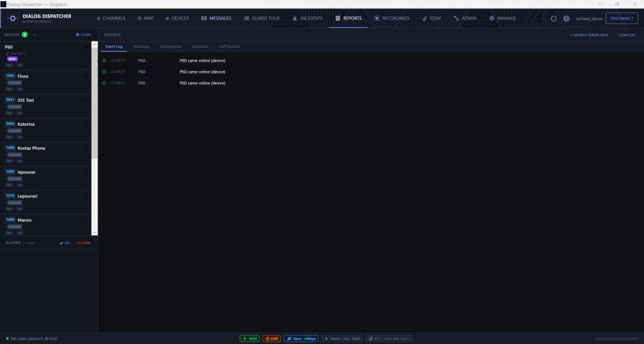The image size is (644, 344).
Task: Open the OTAP section
Action: [x=431, y=18]
